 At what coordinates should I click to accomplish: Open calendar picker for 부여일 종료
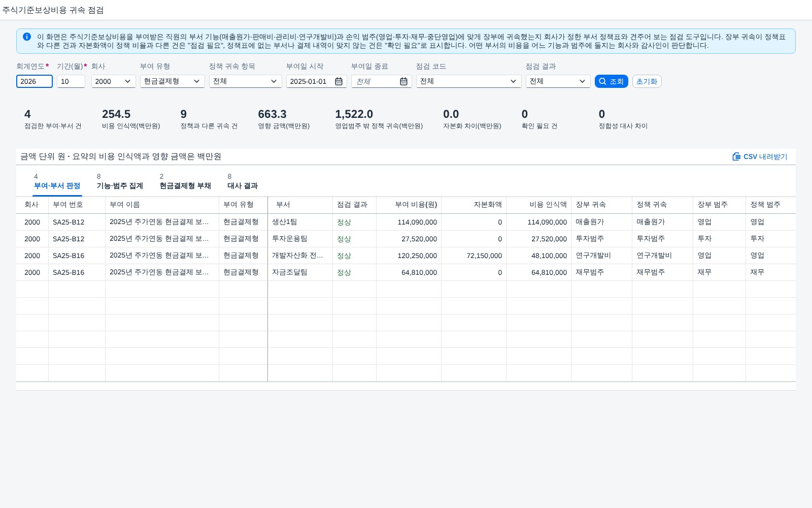[403, 81]
